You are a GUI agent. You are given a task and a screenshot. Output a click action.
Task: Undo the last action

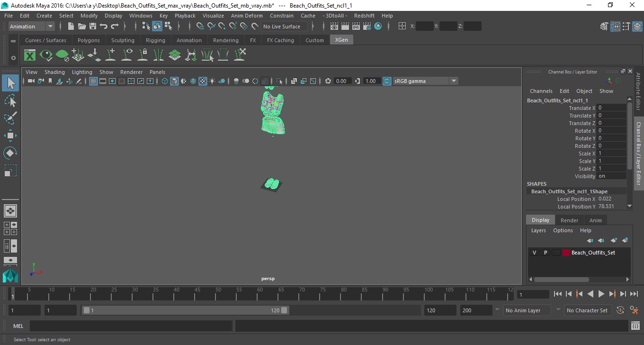pyautogui.click(x=104, y=27)
